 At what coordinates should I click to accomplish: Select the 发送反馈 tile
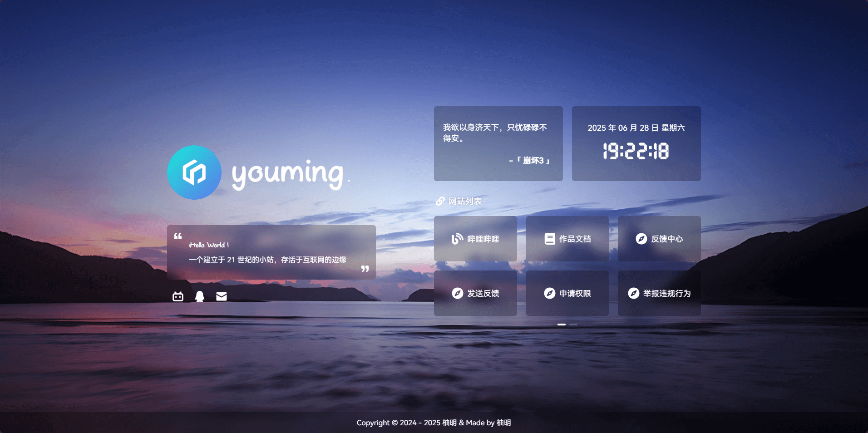[475, 293]
